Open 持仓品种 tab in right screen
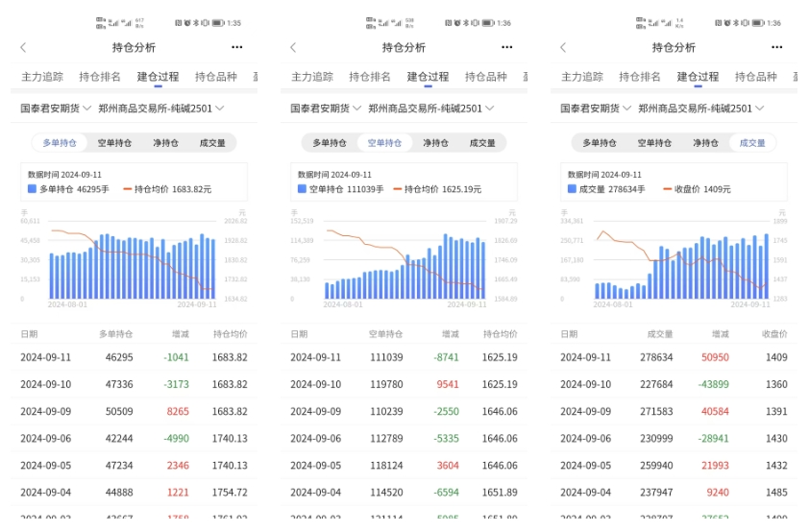The height and width of the screenshot is (532, 809). [756, 77]
